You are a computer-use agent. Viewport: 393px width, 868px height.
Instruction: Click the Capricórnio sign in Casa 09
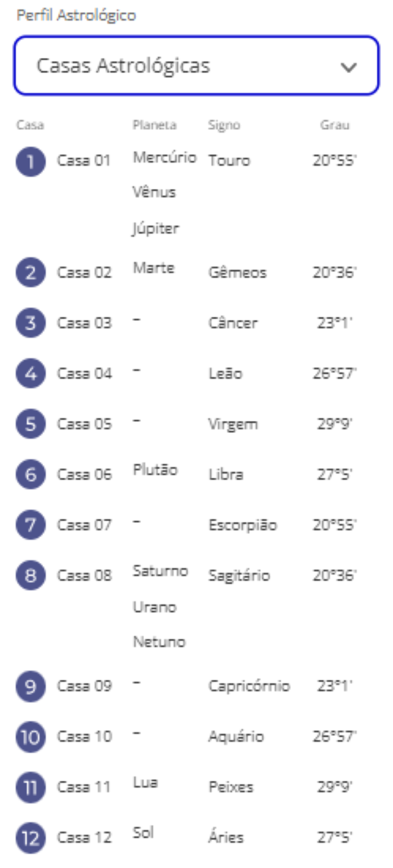pos(249,686)
